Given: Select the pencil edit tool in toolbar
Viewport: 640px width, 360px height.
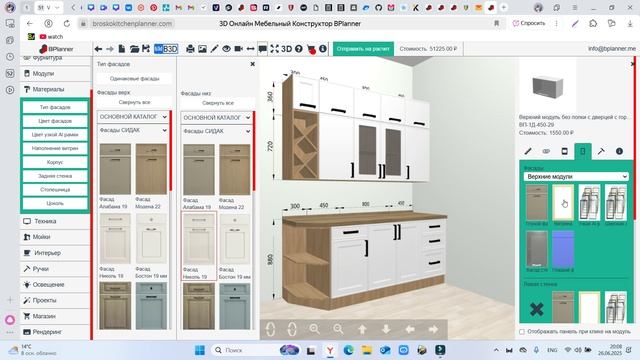Looking at the screenshot, I should pyautogui.click(x=214, y=49).
